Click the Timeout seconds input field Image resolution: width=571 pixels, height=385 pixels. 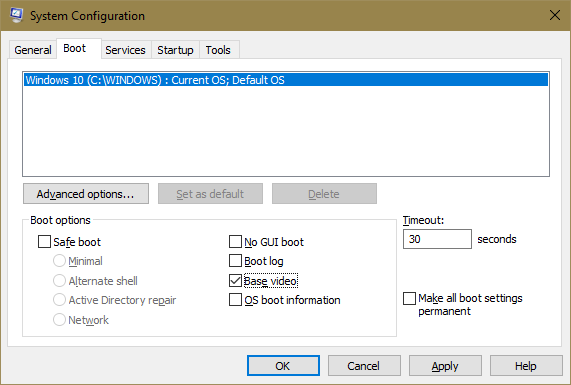pos(437,239)
